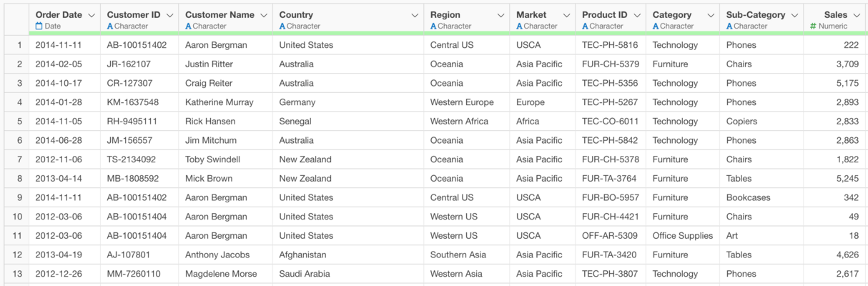The width and height of the screenshot is (868, 286).
Task: Click the Character type icon under Customer ID
Action: [x=109, y=26]
